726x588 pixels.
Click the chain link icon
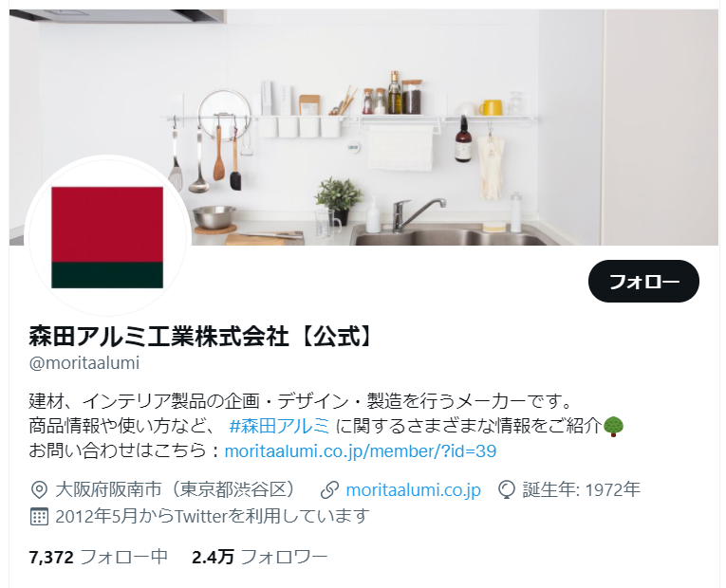click(329, 490)
